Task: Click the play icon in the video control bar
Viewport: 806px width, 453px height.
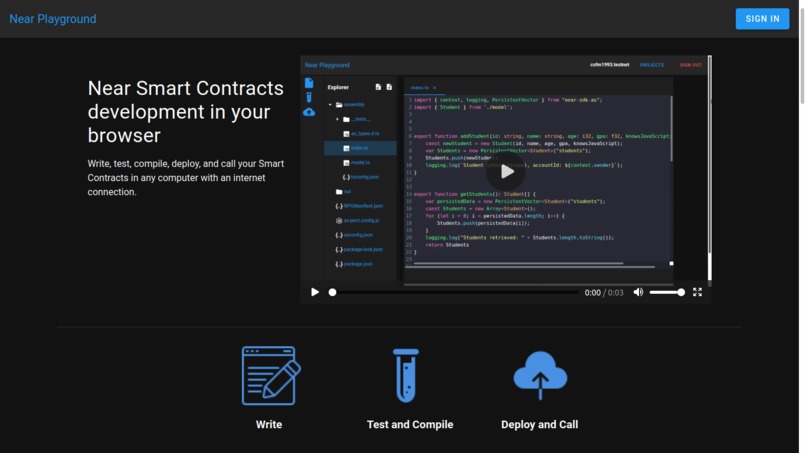Action: click(315, 292)
